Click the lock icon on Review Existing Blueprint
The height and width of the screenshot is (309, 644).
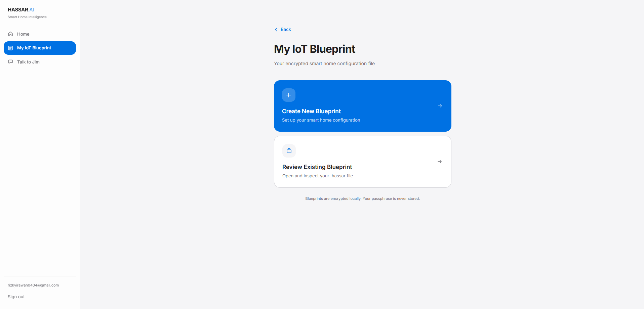coord(289,151)
